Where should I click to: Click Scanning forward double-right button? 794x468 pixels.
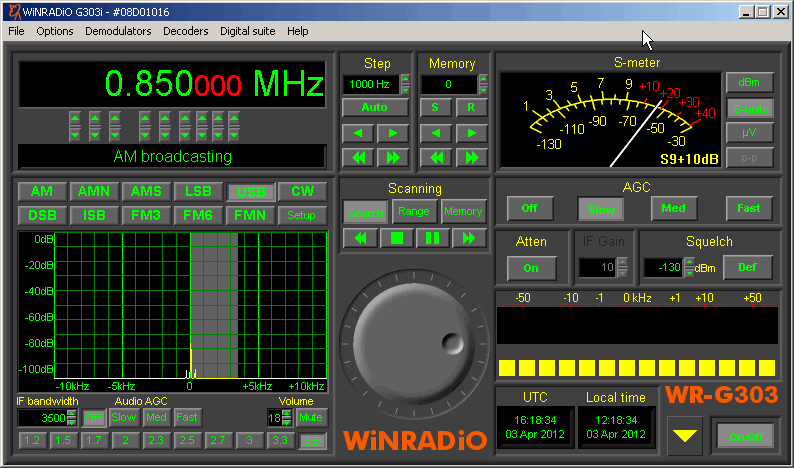[x=469, y=238]
